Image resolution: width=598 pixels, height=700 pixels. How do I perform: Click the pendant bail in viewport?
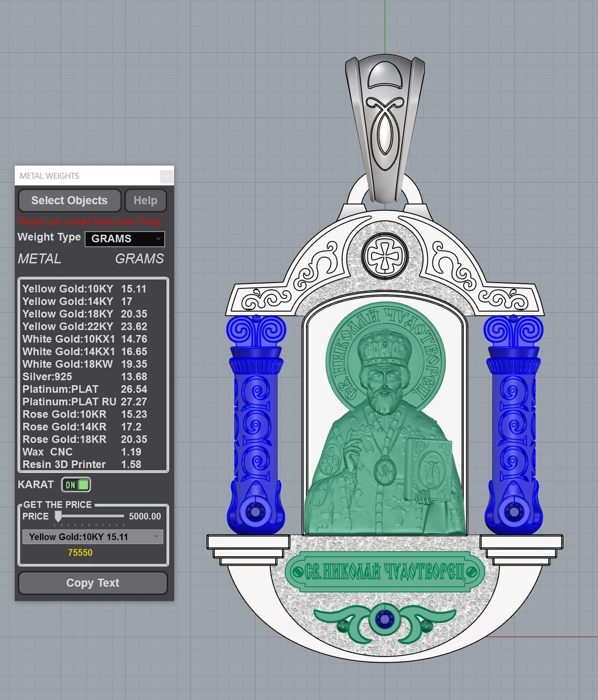click(x=384, y=130)
